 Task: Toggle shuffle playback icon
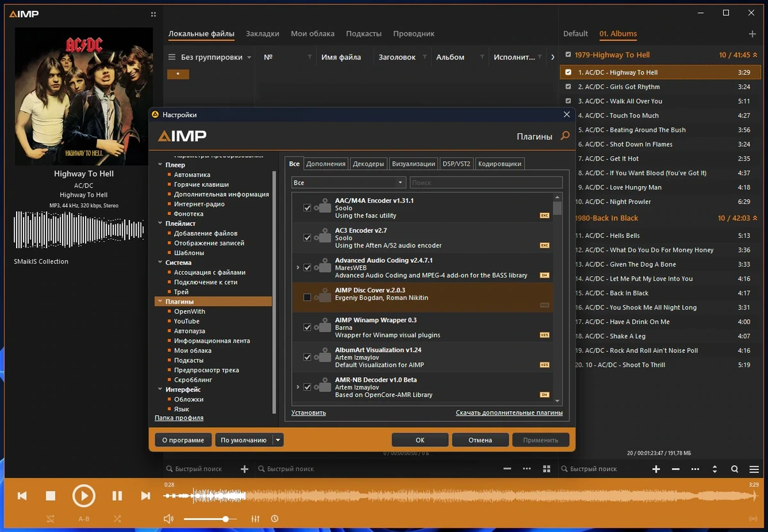117,519
